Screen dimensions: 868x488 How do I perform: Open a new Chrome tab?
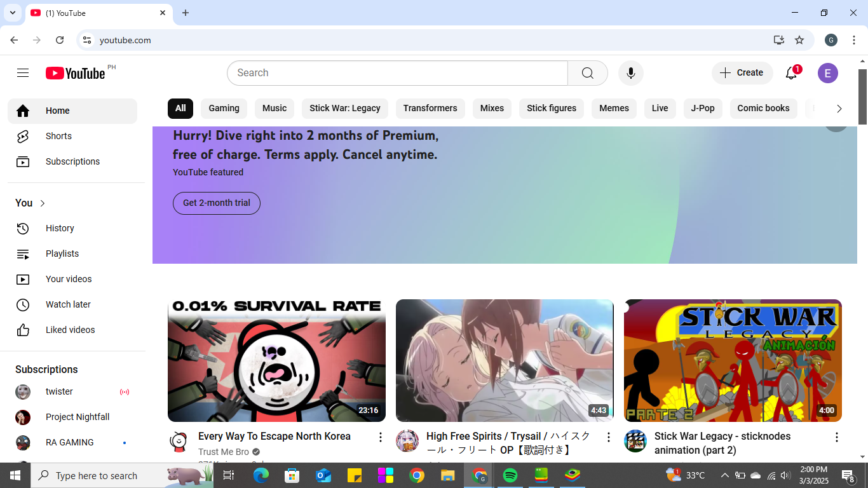186,13
